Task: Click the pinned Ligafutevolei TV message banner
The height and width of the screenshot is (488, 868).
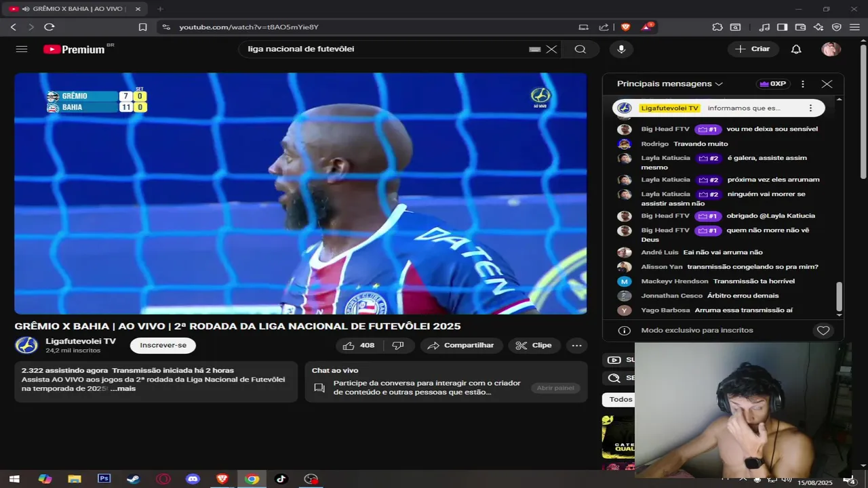Action: tap(718, 108)
